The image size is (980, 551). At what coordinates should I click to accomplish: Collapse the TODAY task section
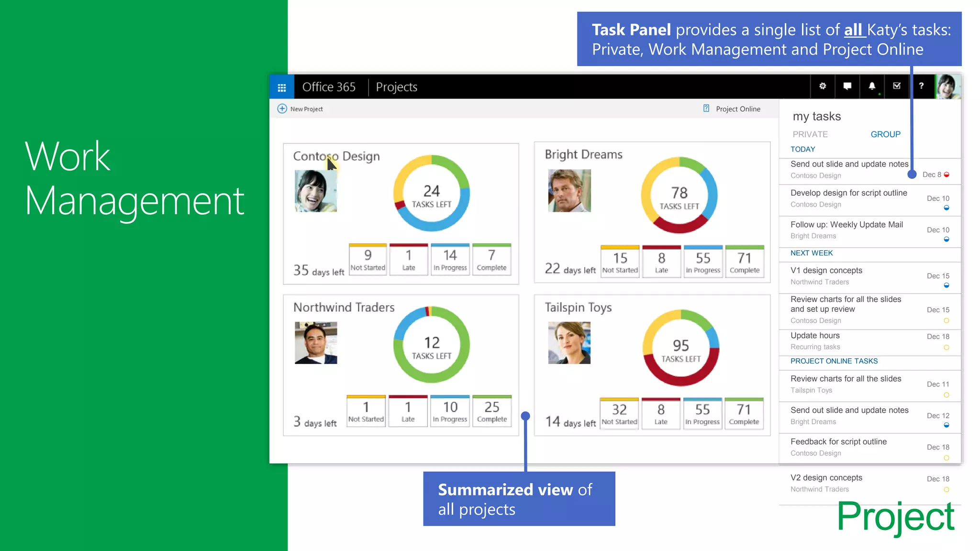pyautogui.click(x=803, y=149)
